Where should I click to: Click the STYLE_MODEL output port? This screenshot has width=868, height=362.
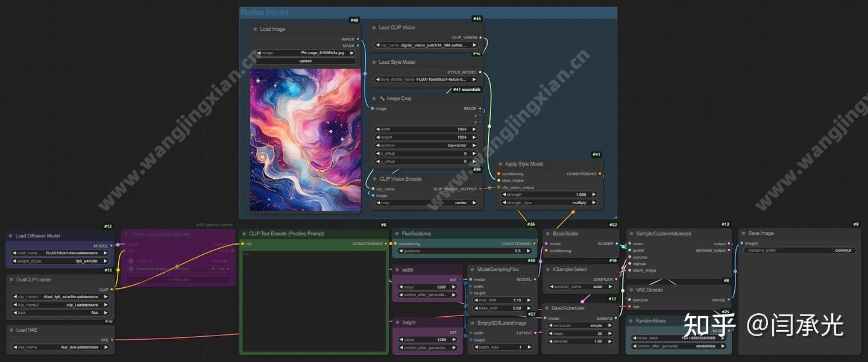click(480, 72)
